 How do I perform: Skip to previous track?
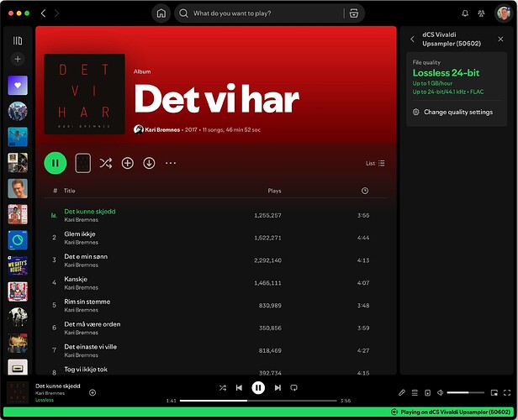tap(239, 388)
